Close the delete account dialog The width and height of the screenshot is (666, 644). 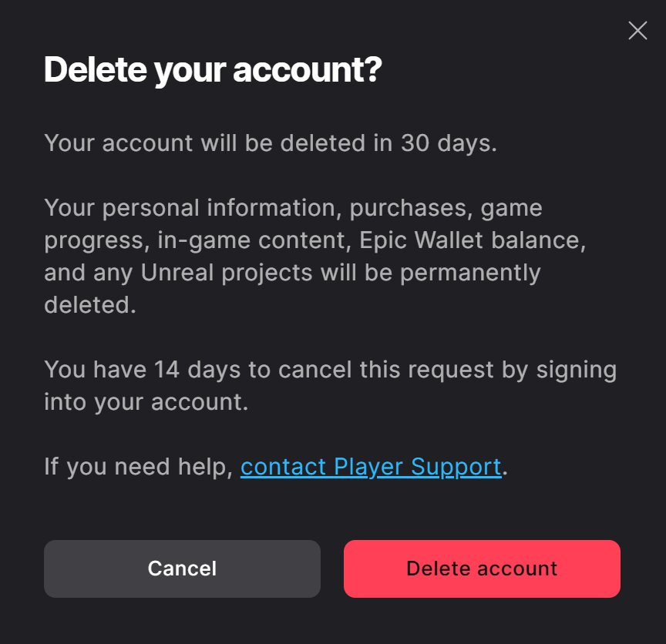[x=637, y=31]
